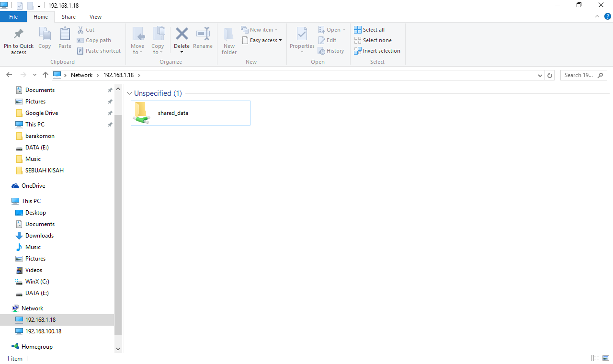Switch to large thumbnails view in status bar
The height and width of the screenshot is (364, 613).
point(605,358)
